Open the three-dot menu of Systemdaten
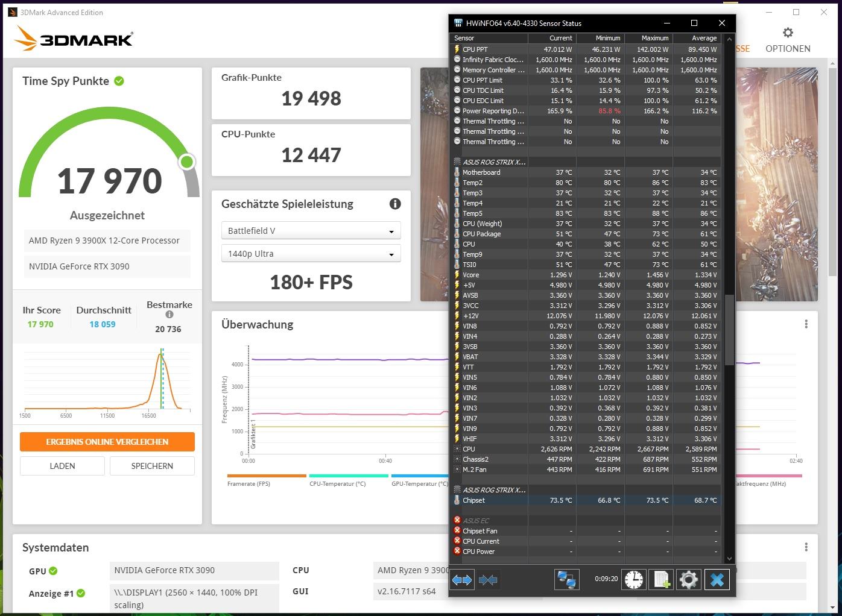Image resolution: width=842 pixels, height=616 pixels. click(x=806, y=547)
